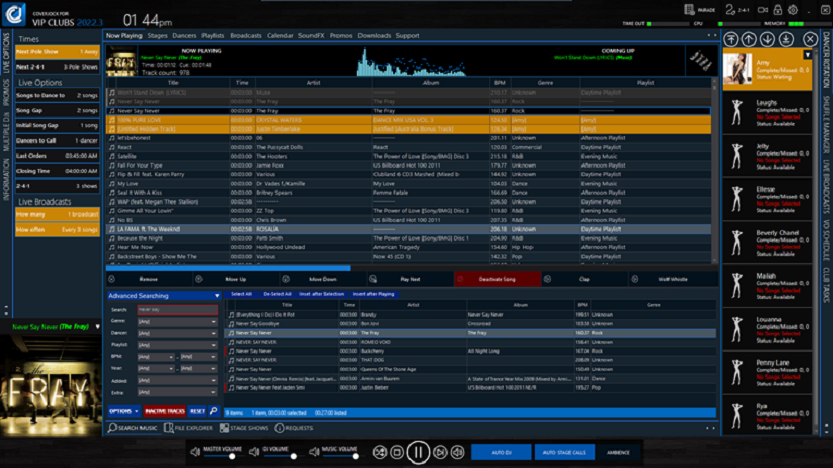
Task: Move dancer up in rotation
Action: (x=749, y=39)
